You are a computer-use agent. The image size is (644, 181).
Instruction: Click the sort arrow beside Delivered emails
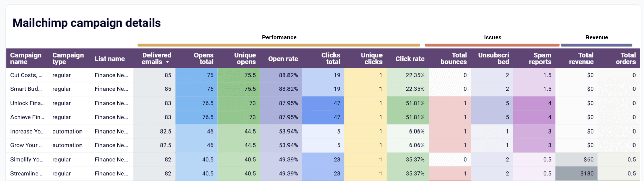pos(167,62)
